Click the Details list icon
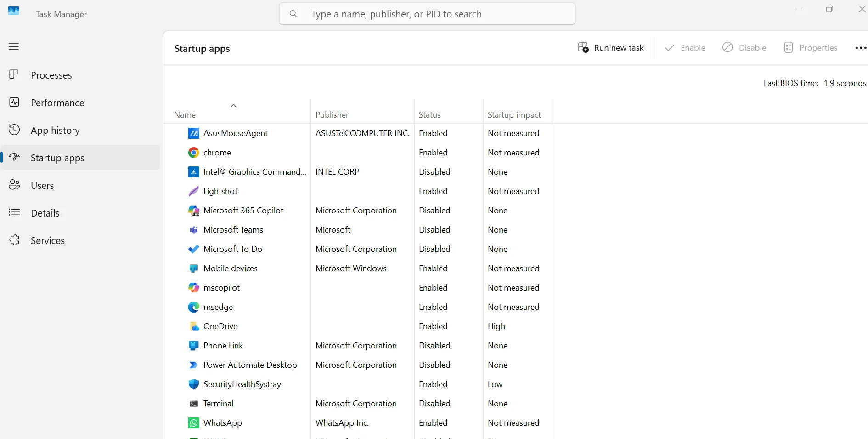This screenshot has width=868, height=439. coord(14,212)
